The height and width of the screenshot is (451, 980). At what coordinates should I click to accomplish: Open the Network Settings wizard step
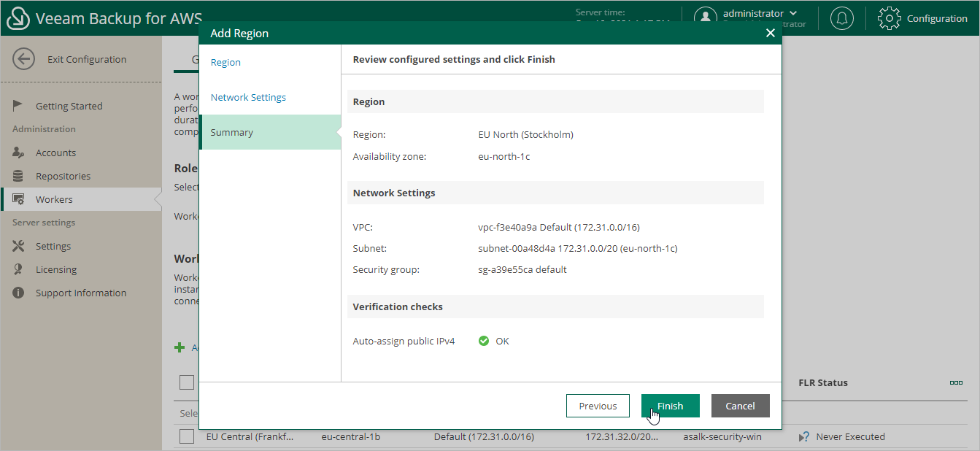coord(248,97)
